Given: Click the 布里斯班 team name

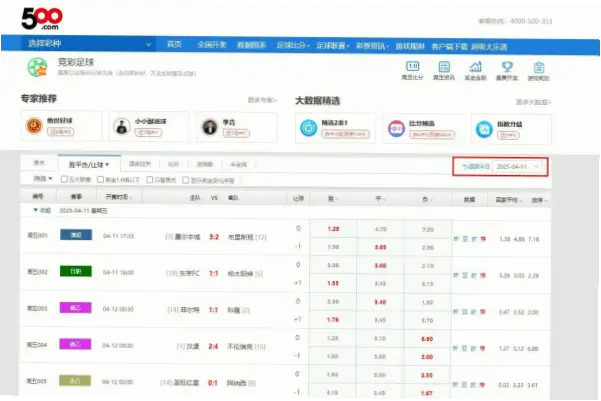Looking at the screenshot, I should [x=241, y=237].
